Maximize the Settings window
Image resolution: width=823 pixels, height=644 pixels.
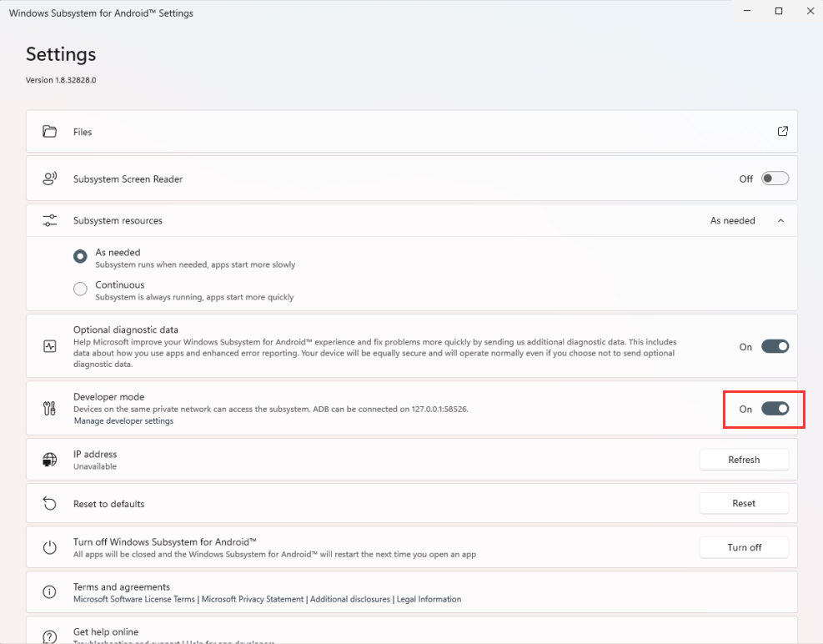coord(779,11)
